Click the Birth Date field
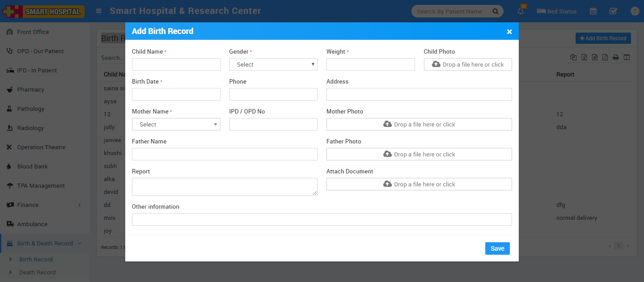 [x=176, y=94]
